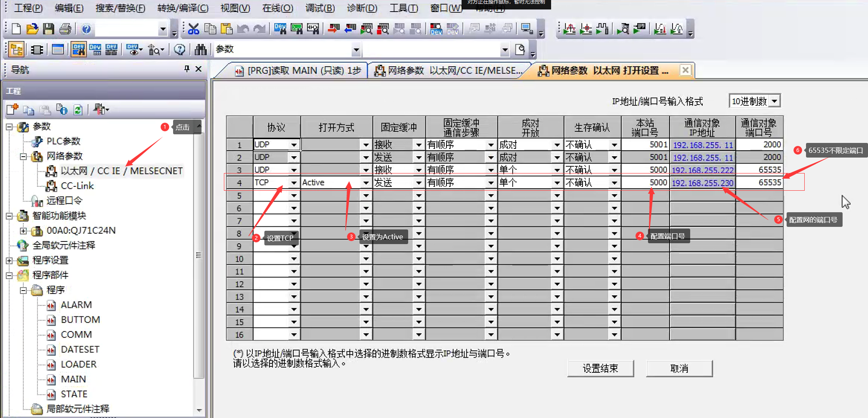Click the Print toolbar icon

click(65, 28)
